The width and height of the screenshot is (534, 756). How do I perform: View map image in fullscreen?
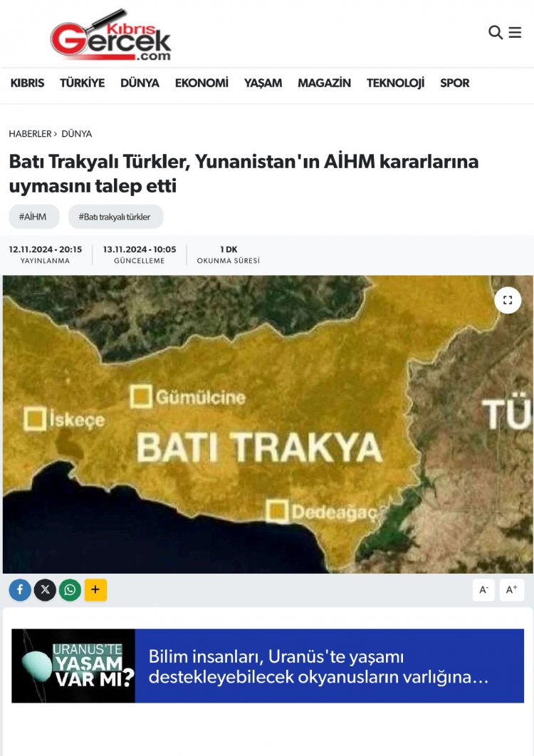point(508,301)
